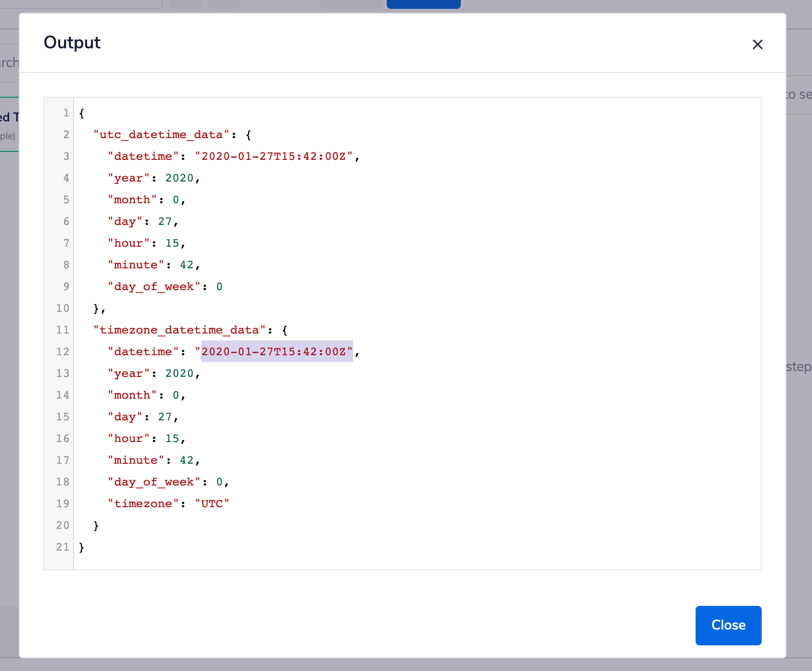
Task: Click line number 1 in the code gutter
Action: point(66,112)
